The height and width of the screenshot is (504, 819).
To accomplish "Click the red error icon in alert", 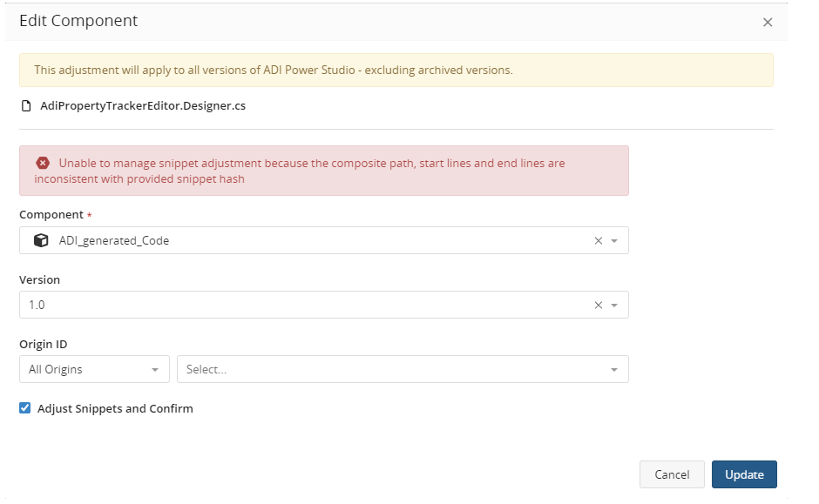I will pos(43,164).
